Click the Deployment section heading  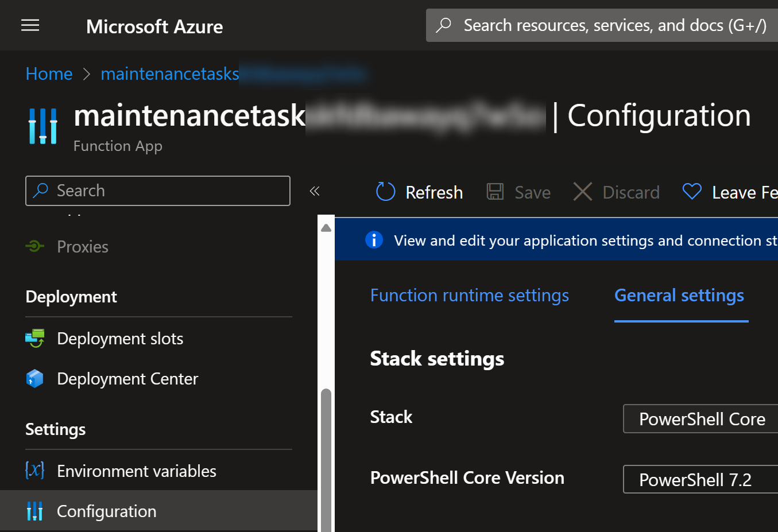(71, 297)
